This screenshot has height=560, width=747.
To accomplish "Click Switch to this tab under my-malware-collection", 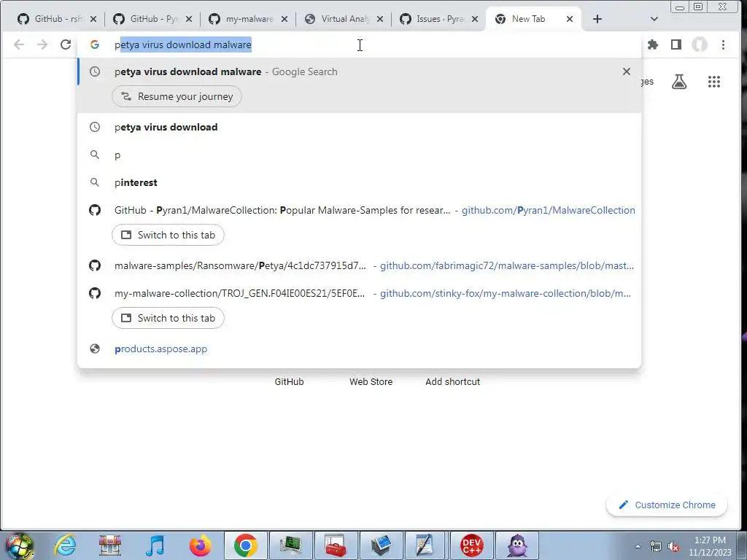I will coord(169,318).
